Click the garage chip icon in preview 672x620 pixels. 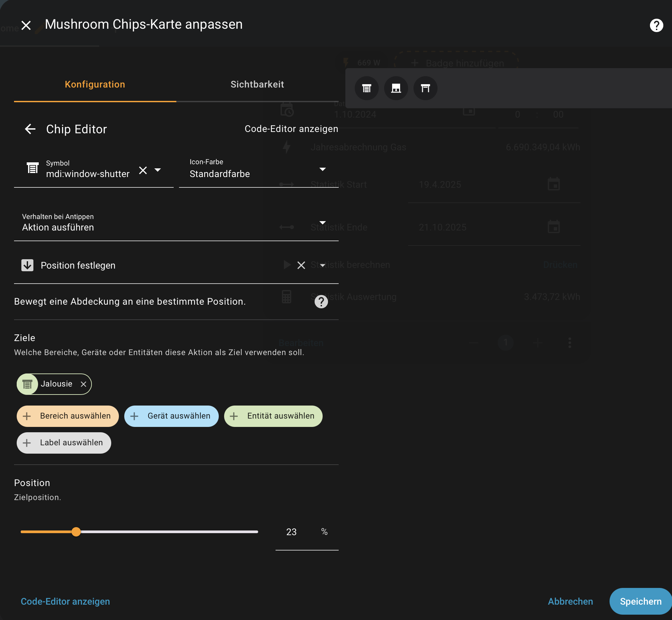(x=396, y=89)
